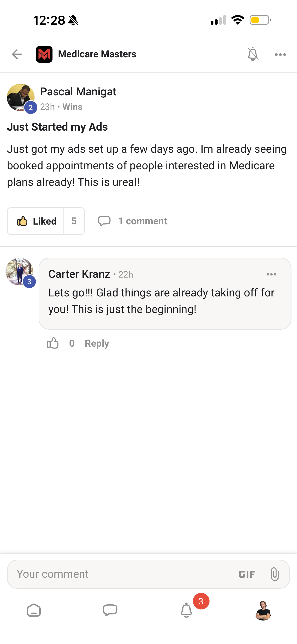
Task: View the 5 likes count
Action: point(74,221)
